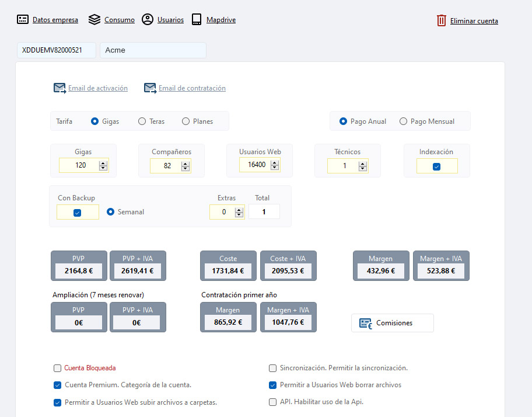Click first-year Margen value 865,92 €
532x417 pixels.
(x=228, y=322)
